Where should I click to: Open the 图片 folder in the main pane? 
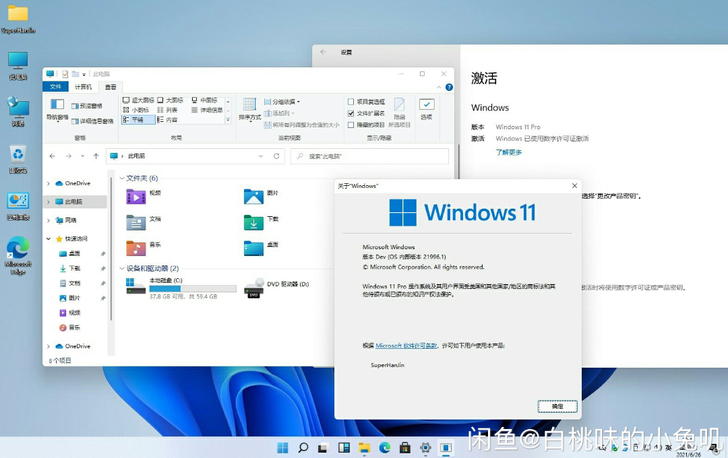pyautogui.click(x=254, y=197)
